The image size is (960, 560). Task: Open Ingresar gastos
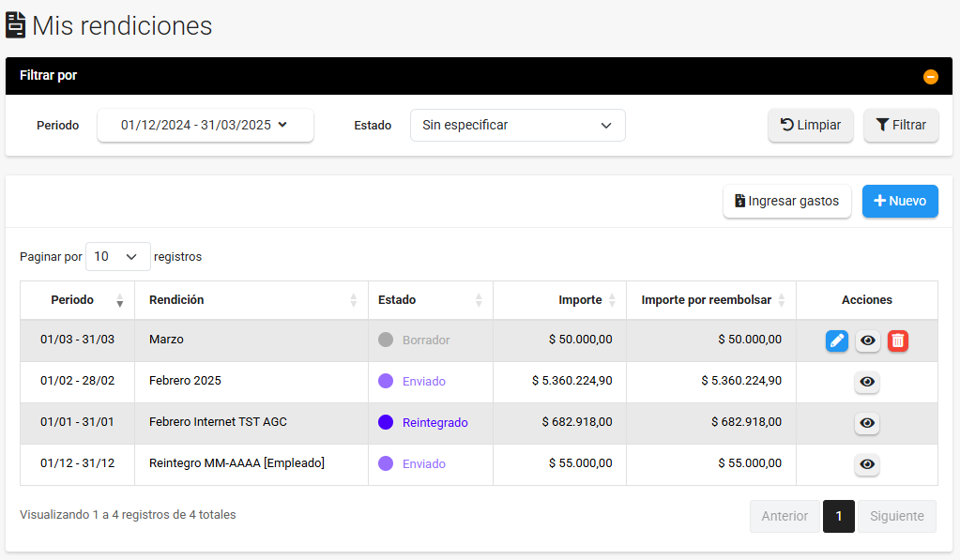[x=786, y=201]
